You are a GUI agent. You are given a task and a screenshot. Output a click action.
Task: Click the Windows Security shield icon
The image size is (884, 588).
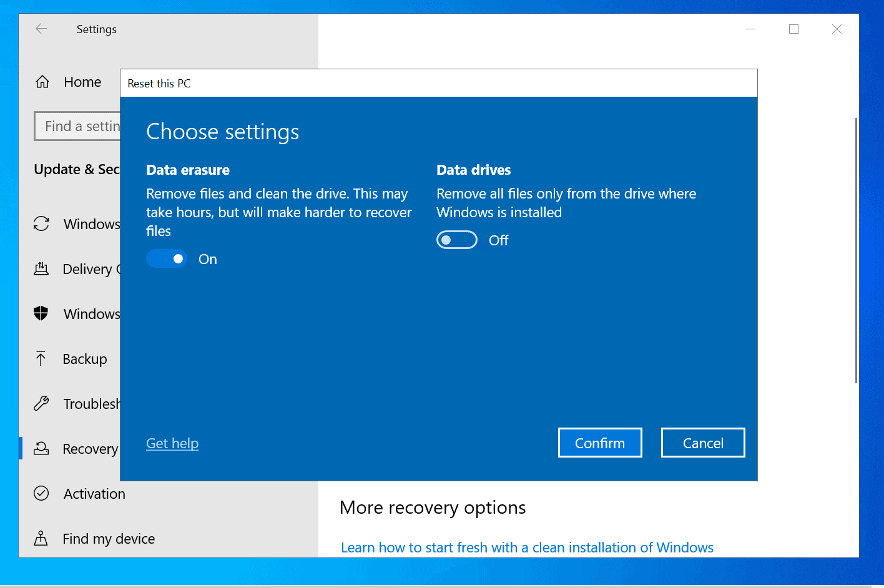click(41, 313)
